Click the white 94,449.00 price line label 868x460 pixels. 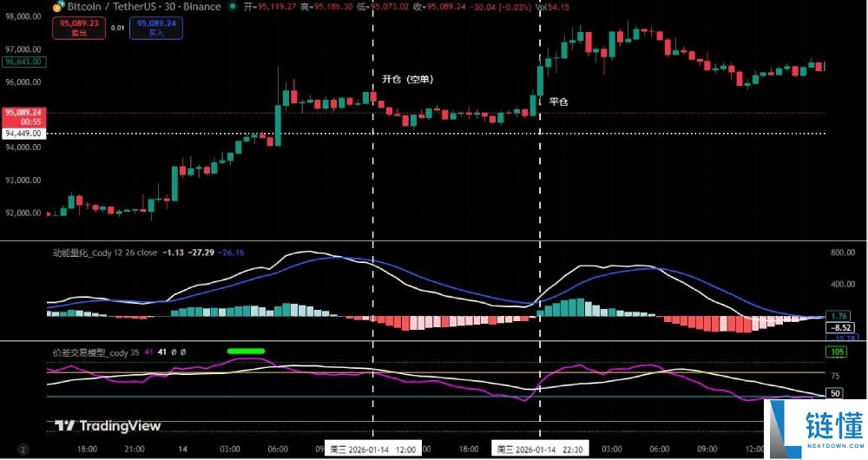pos(23,134)
